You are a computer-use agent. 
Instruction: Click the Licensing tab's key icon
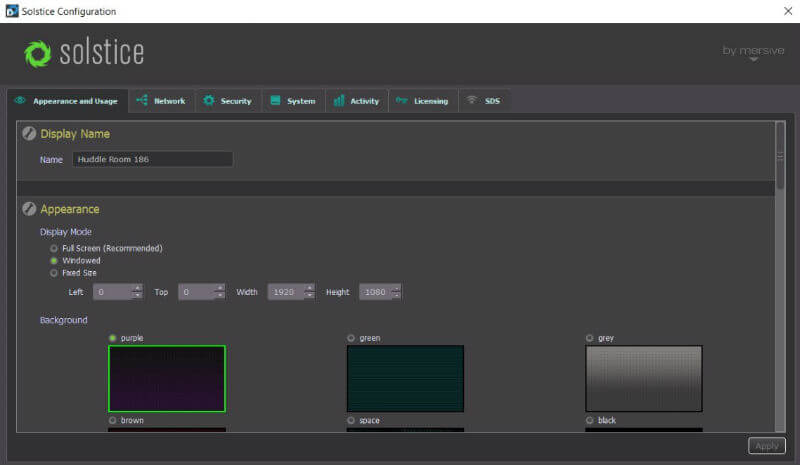[x=402, y=100]
